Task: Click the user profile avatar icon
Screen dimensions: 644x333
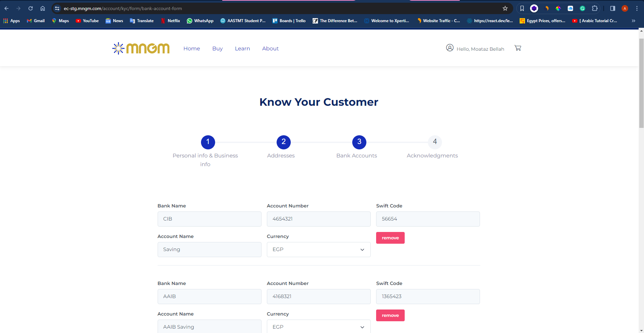Action: [x=450, y=48]
